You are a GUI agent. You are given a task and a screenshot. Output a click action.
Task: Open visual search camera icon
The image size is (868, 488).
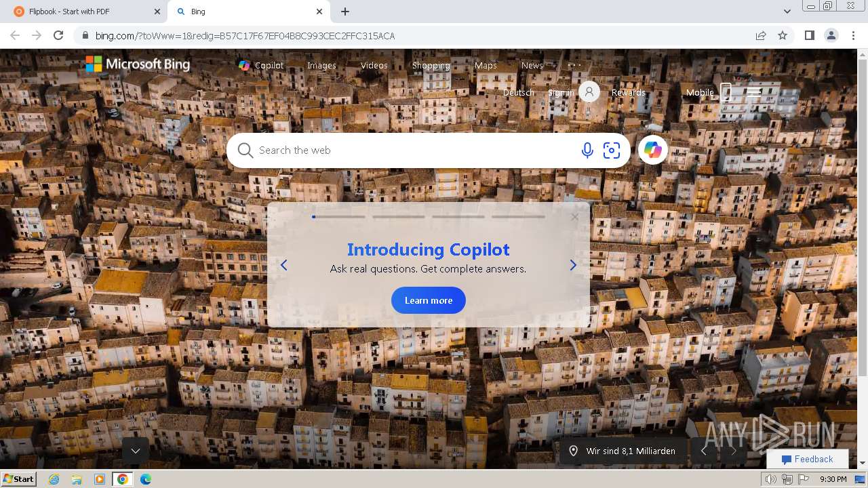pyautogui.click(x=612, y=150)
